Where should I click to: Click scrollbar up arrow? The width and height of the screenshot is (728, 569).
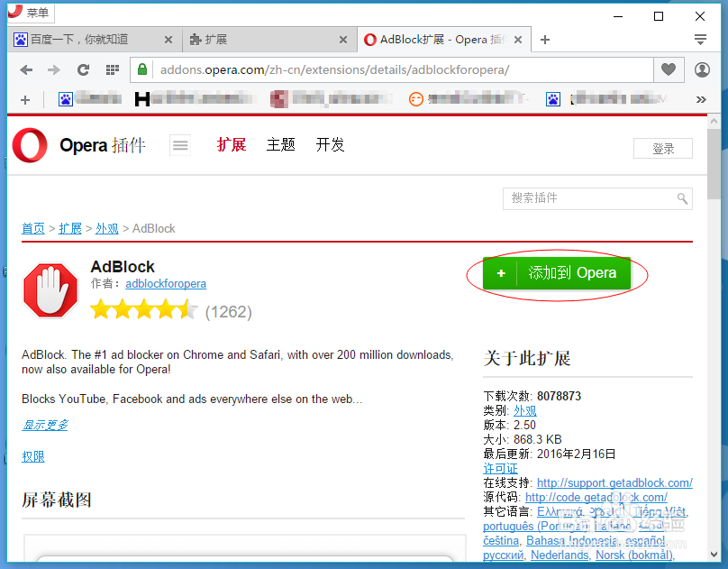[x=714, y=121]
